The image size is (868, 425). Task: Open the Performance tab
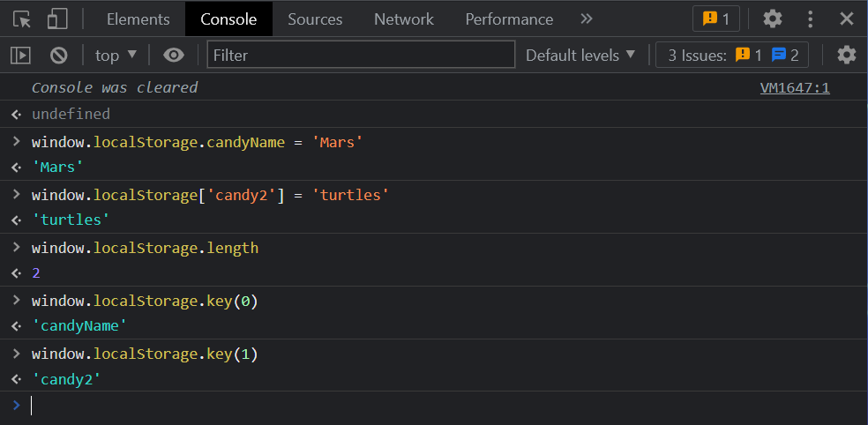509,19
